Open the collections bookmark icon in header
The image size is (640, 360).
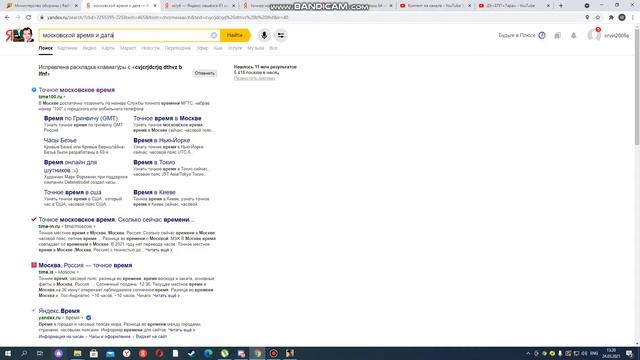558,36
